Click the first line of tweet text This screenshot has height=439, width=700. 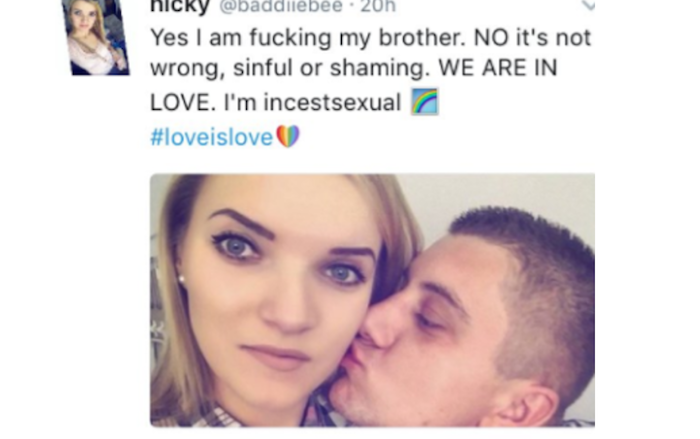click(x=371, y=38)
